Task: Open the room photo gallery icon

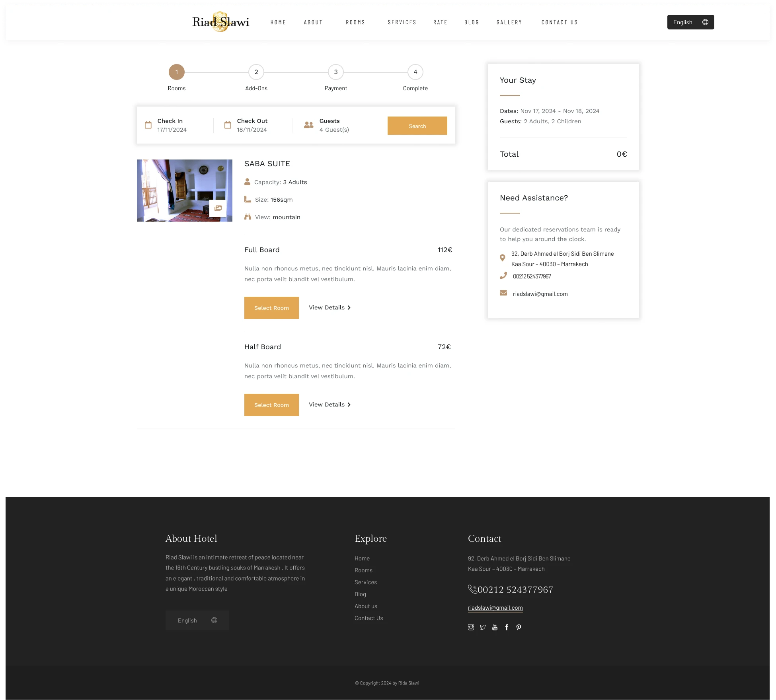Action: (218, 208)
